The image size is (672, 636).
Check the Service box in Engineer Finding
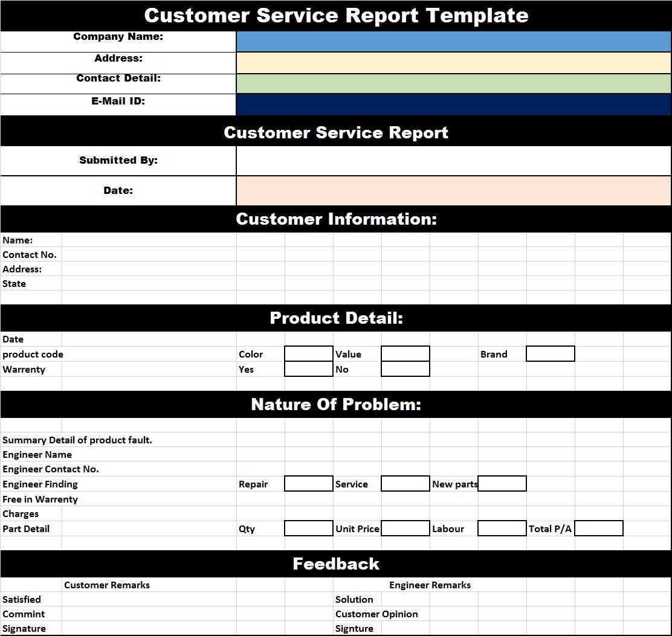click(405, 484)
